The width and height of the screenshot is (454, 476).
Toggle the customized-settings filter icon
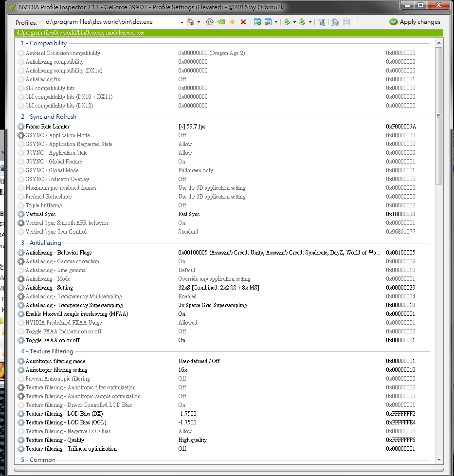click(x=321, y=22)
